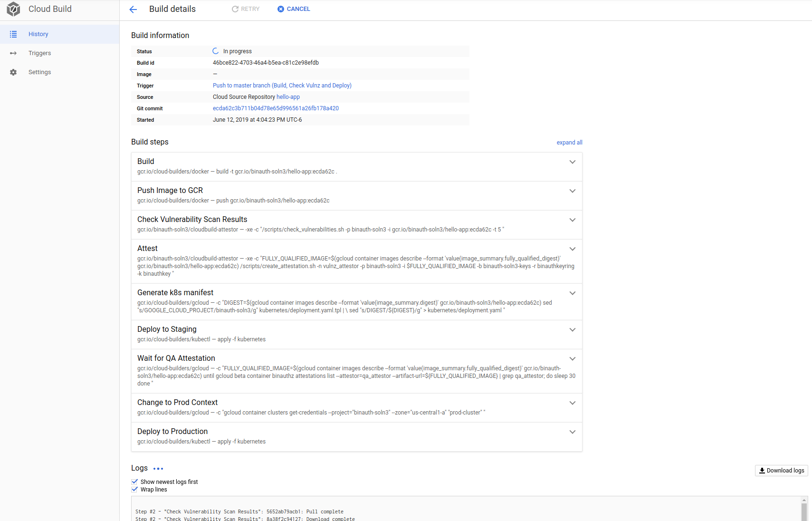Screen dimensions: 812x521
Task: Expand the Wait for QA Attestation step
Action: pos(573,359)
